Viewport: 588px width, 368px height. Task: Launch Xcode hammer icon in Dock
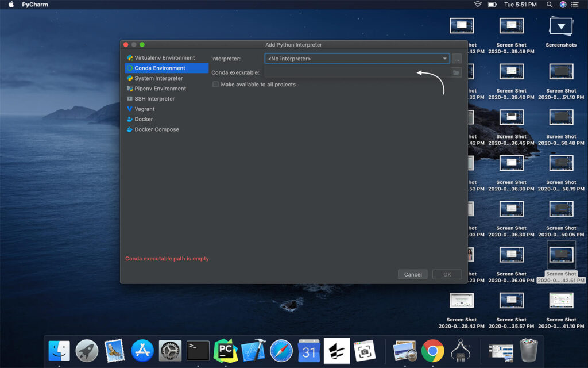253,351
